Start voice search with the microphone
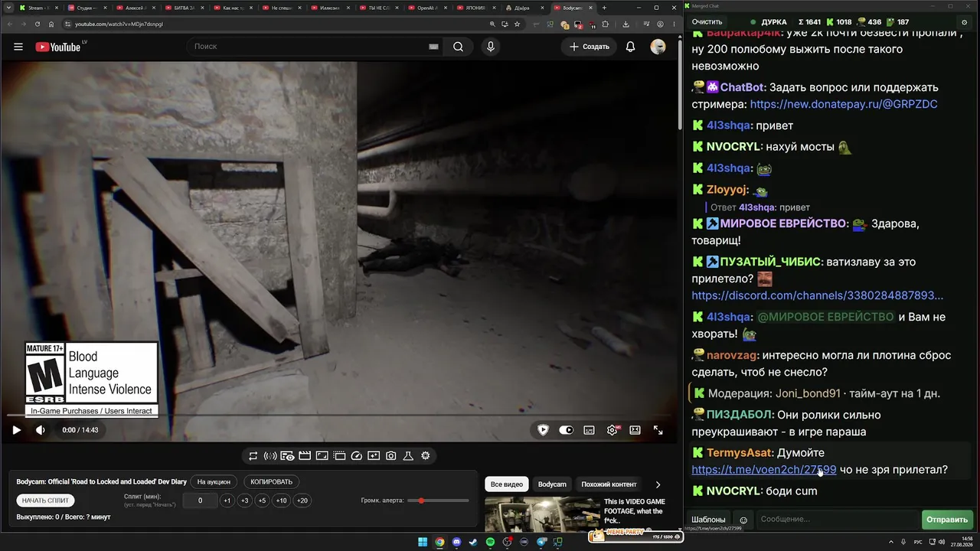 [x=491, y=47]
